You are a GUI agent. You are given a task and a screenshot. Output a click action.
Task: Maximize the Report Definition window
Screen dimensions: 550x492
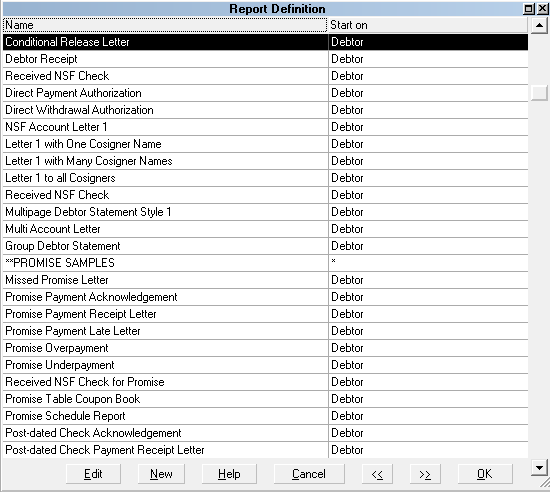(x=528, y=8)
